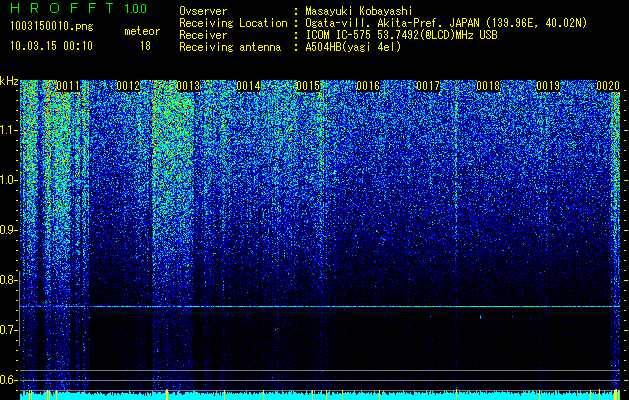The width and height of the screenshot is (629, 400).
Task: Click the observer name Masayuki Kobayashi
Action: coord(359,11)
